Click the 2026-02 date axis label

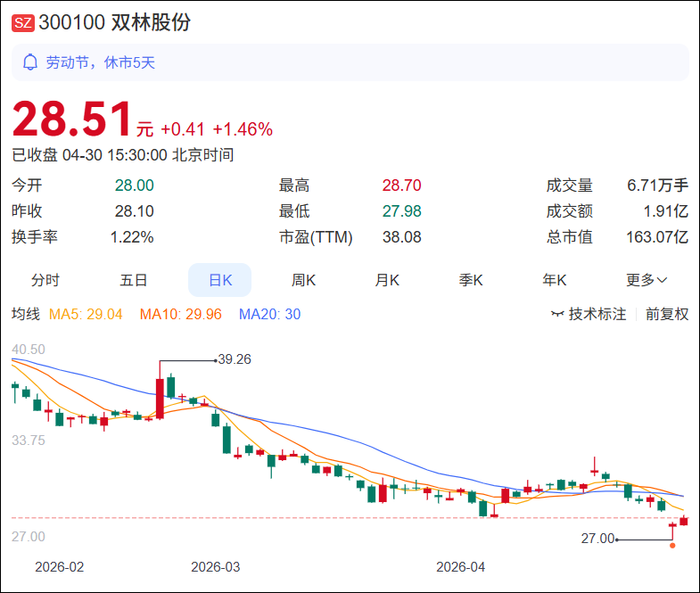point(60,566)
